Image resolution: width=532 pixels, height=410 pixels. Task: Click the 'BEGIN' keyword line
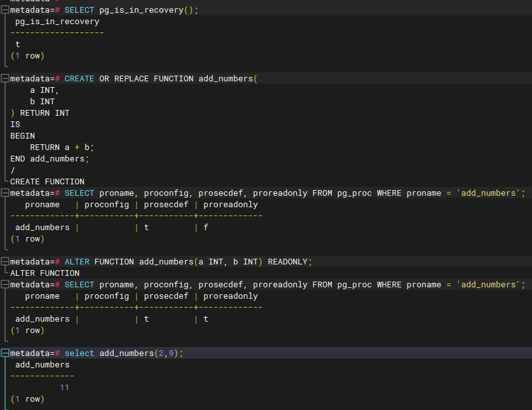tap(22, 136)
